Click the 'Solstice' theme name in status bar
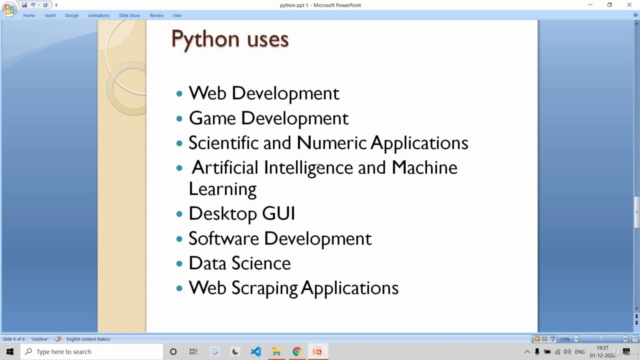Image resolution: width=640 pixels, height=360 pixels. tap(40, 339)
